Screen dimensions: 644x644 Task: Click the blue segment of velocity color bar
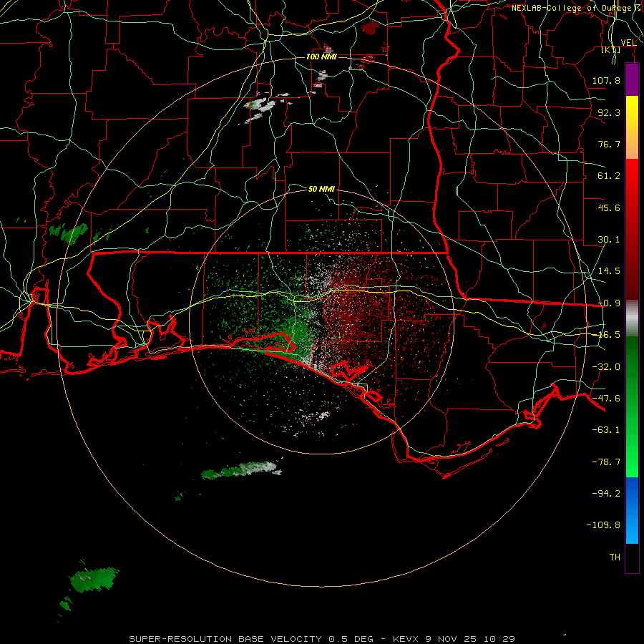tap(632, 510)
